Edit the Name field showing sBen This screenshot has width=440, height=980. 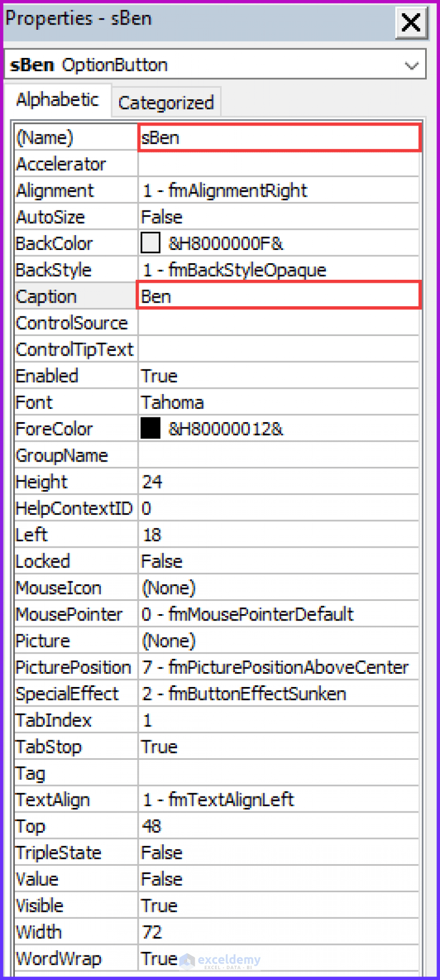[x=279, y=137]
